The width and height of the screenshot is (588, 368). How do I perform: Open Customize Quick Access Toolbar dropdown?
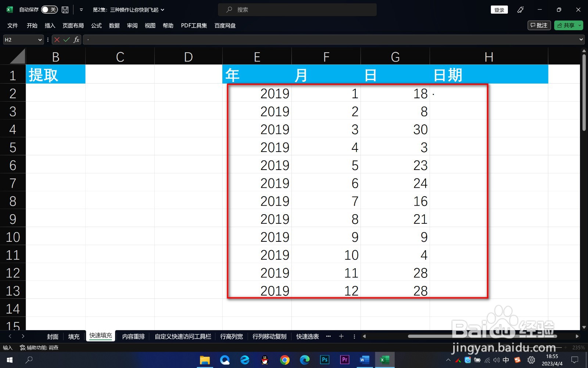click(x=81, y=10)
